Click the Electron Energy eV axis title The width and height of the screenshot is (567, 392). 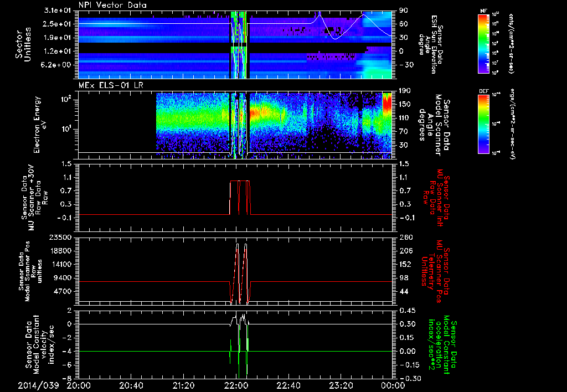[x=40, y=125]
